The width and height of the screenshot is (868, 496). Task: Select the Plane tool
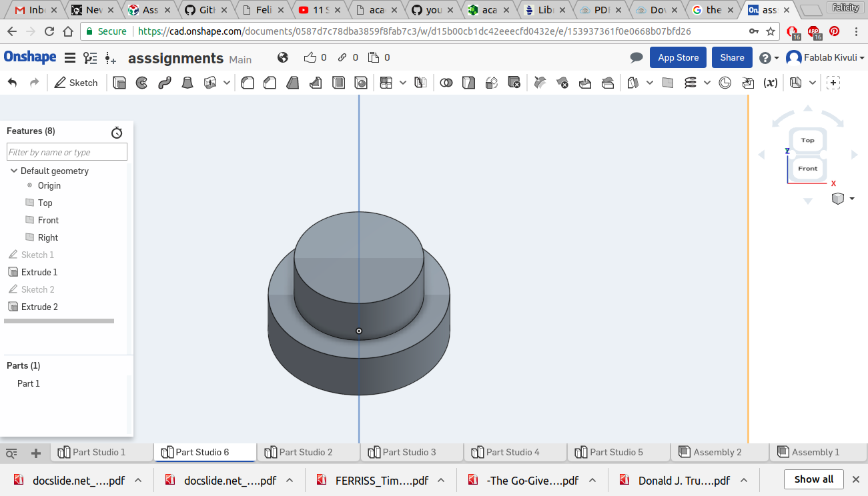click(668, 83)
